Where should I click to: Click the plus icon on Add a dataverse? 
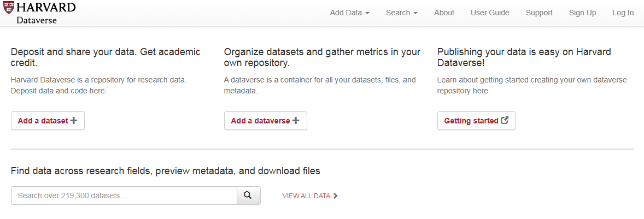[x=296, y=121]
